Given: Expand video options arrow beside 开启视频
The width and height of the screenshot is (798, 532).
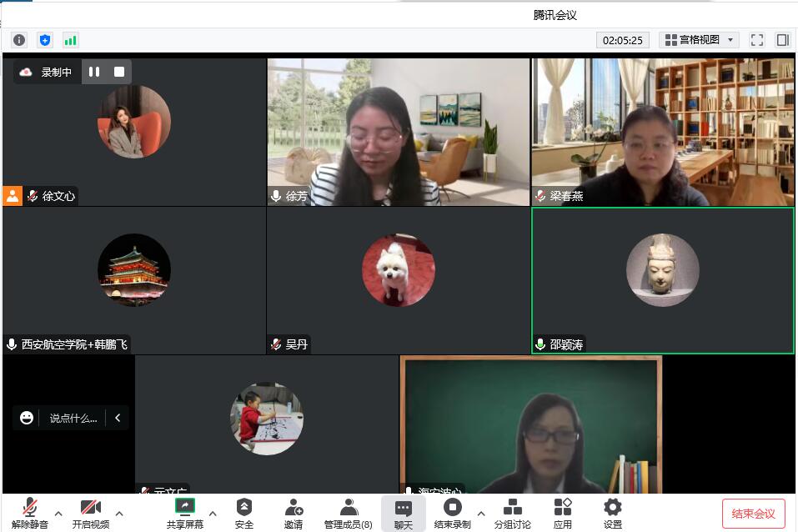Looking at the screenshot, I should pyautogui.click(x=119, y=513).
